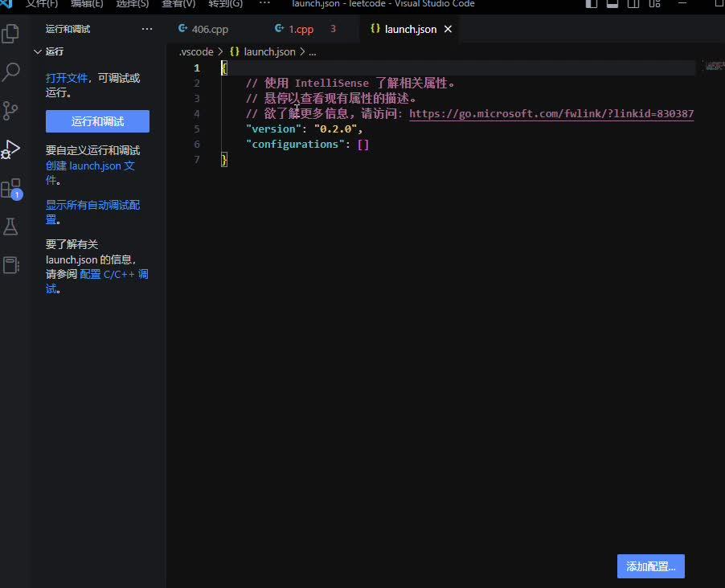Open Extensions view with badge 1
The image size is (725, 588).
tap(11, 189)
